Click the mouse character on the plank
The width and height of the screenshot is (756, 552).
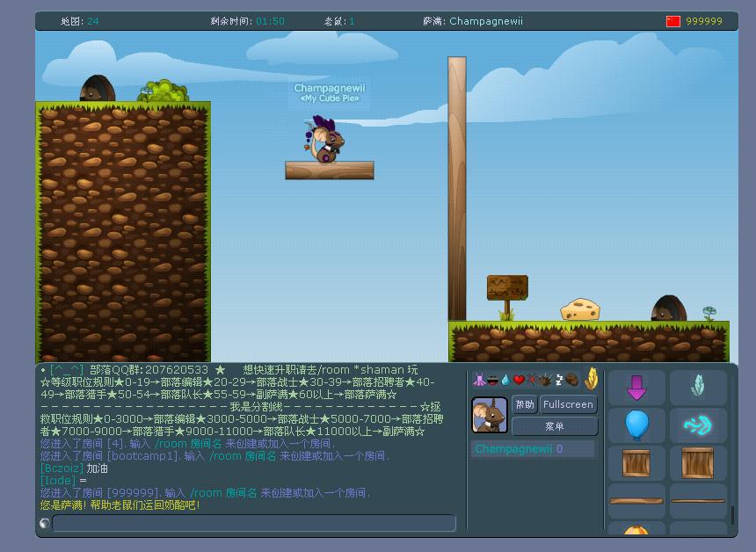tap(326, 140)
